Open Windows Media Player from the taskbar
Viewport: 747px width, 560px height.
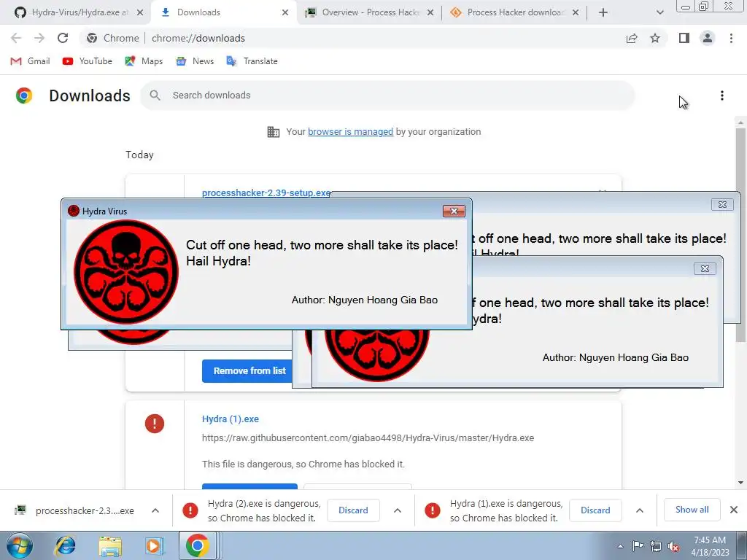click(154, 545)
